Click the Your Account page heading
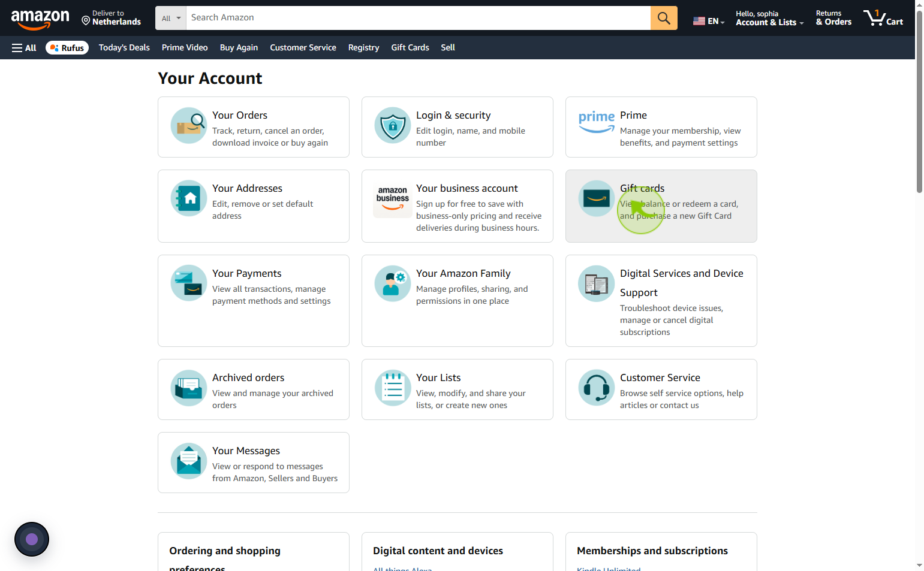The image size is (924, 571). tap(210, 78)
